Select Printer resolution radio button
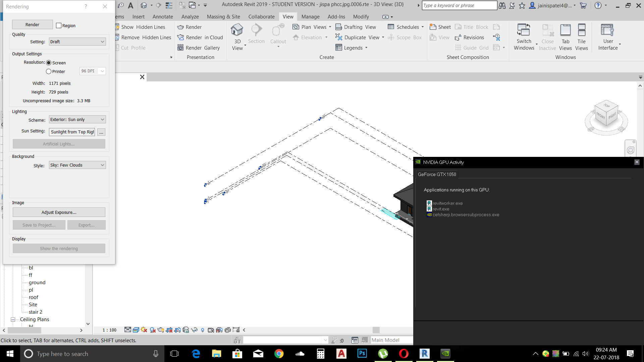Viewport: 644px width, 362px height. point(49,71)
